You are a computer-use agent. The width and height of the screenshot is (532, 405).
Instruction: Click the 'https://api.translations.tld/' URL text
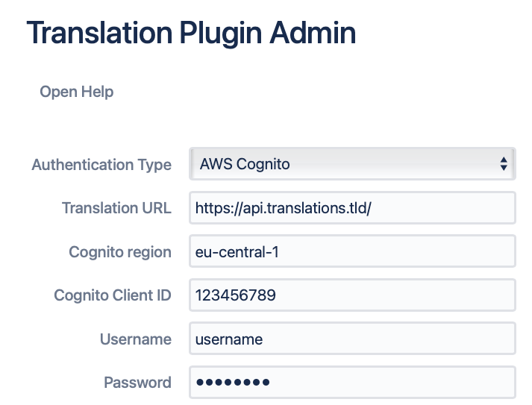[283, 208]
